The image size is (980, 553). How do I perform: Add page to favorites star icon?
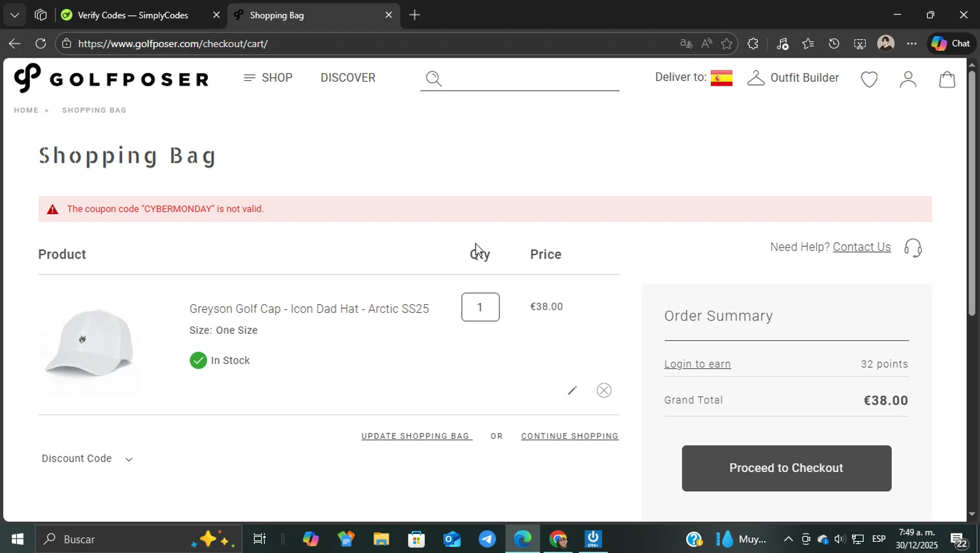pos(727,44)
